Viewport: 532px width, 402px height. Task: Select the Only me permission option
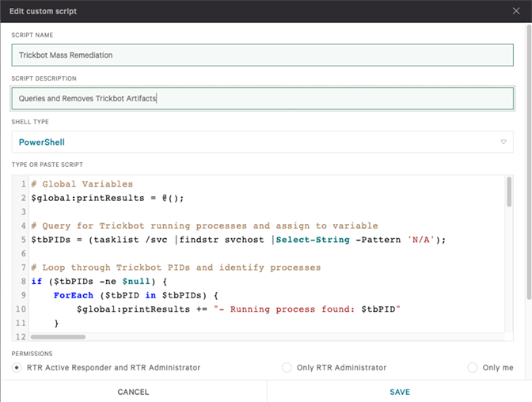tap(473, 367)
